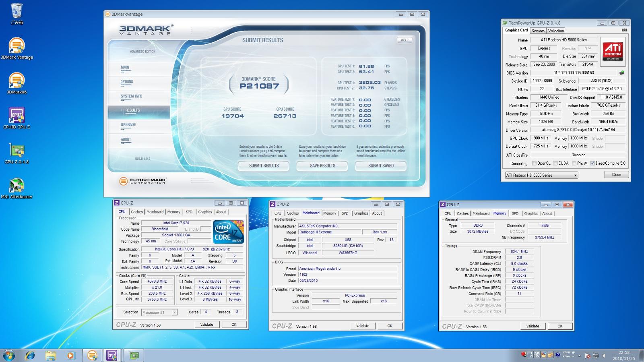Screen dimensions: 644x362
Task: Open CPUID CPU-Z desktop shortcut
Action: click(17, 118)
